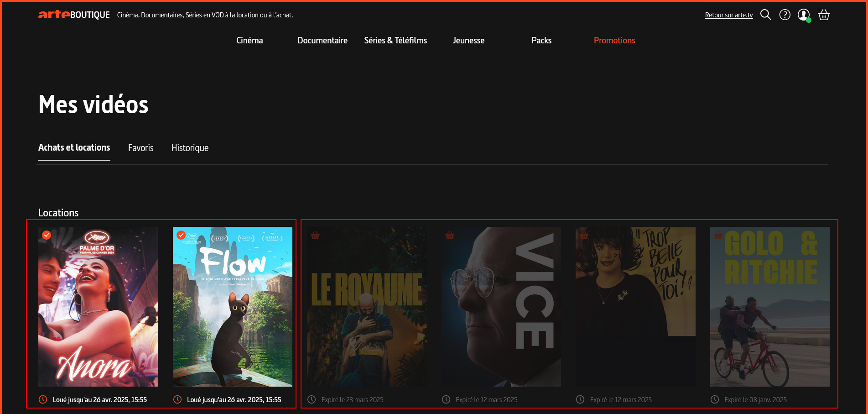Open the Documentaire menu

[x=322, y=40]
